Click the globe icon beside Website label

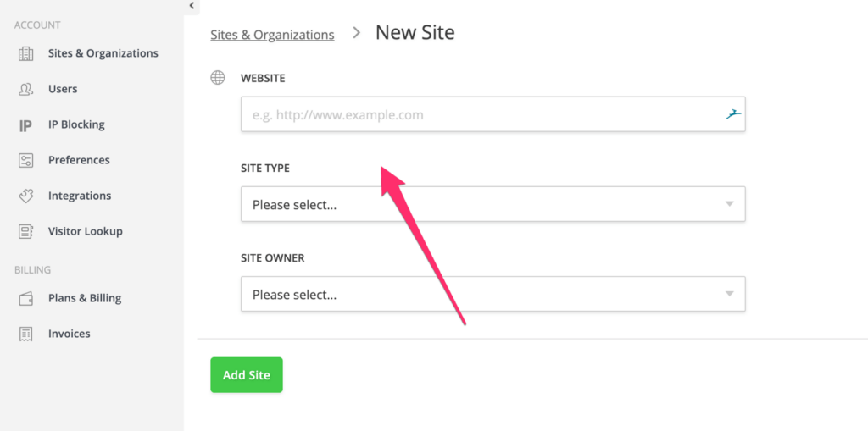pyautogui.click(x=218, y=78)
